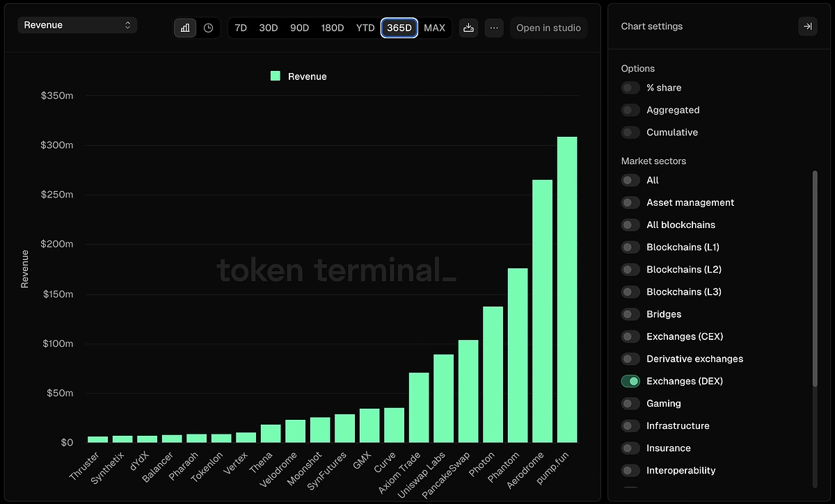Toggle the Derivative exchanges sector switch
Viewport: 835px width, 504px height.
click(x=630, y=359)
